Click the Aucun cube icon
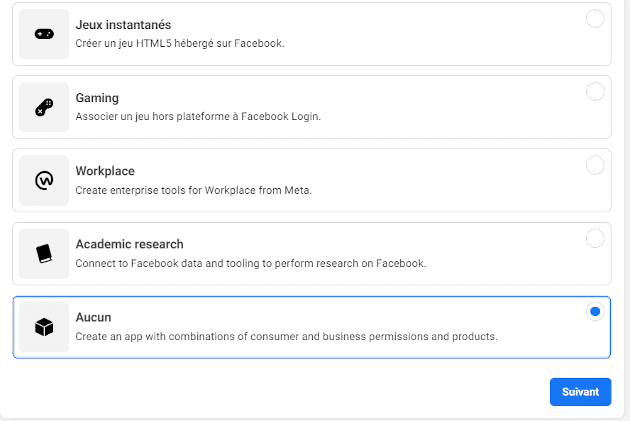This screenshot has width=630, height=421. pos(44,327)
